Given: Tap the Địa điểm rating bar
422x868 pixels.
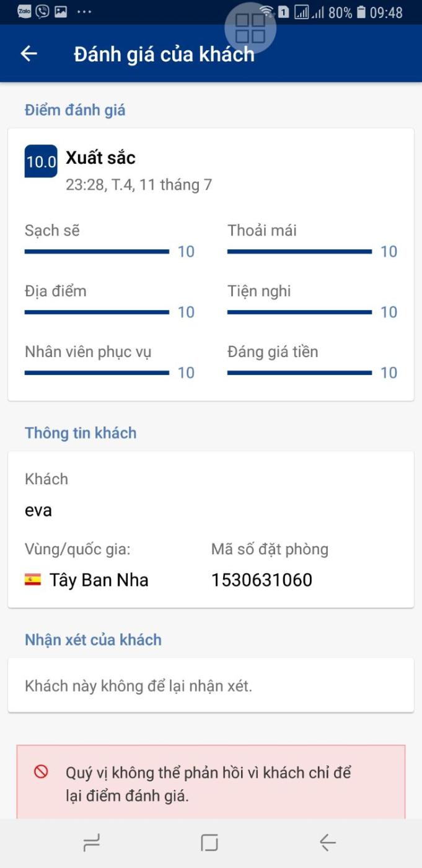Looking at the screenshot, I should (97, 312).
